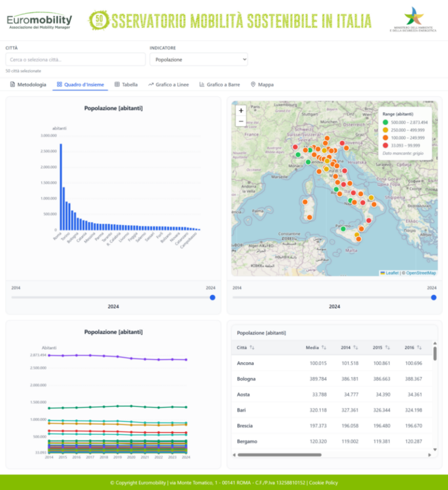Click the red 33.093 – 99.999 legend swatch

386,145
